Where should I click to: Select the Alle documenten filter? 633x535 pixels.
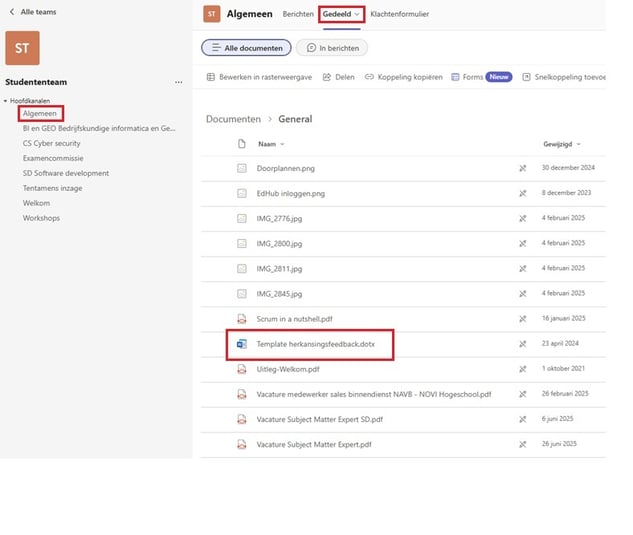(x=246, y=48)
